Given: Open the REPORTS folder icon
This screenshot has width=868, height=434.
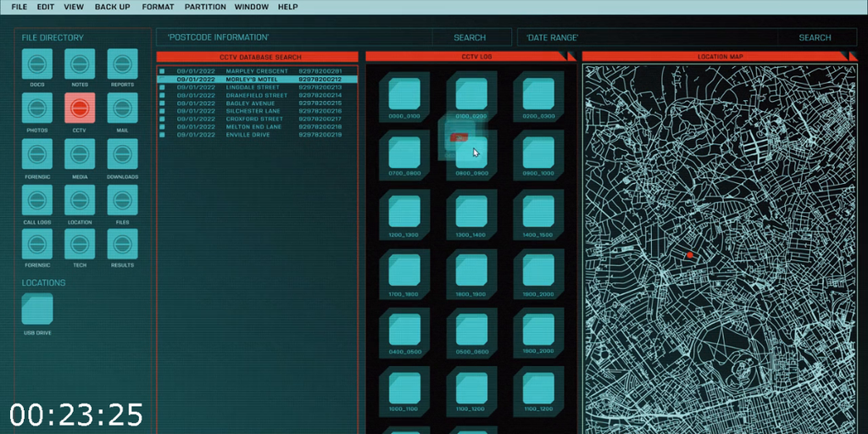Looking at the screenshot, I should click(x=122, y=64).
